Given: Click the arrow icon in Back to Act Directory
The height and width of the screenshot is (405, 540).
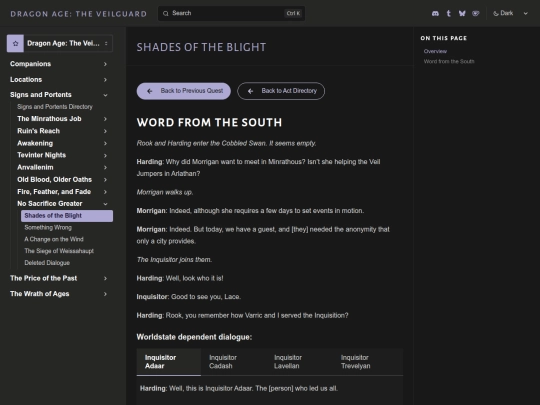Looking at the screenshot, I should [x=250, y=91].
